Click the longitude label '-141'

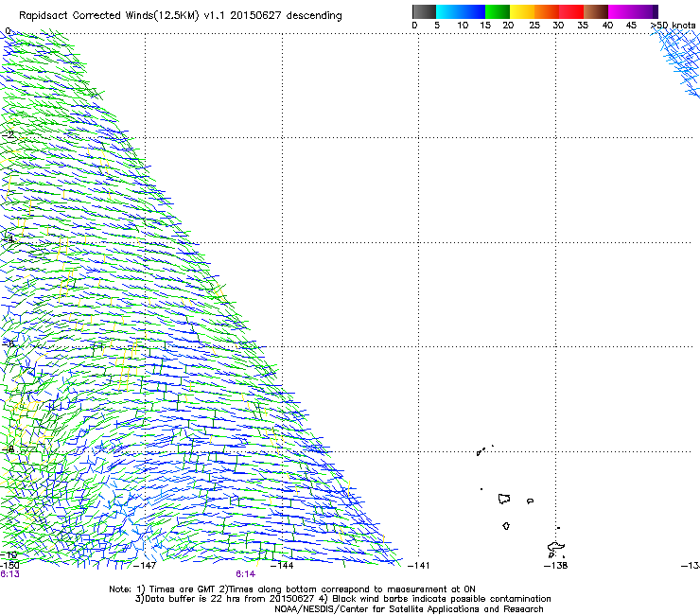point(419,566)
